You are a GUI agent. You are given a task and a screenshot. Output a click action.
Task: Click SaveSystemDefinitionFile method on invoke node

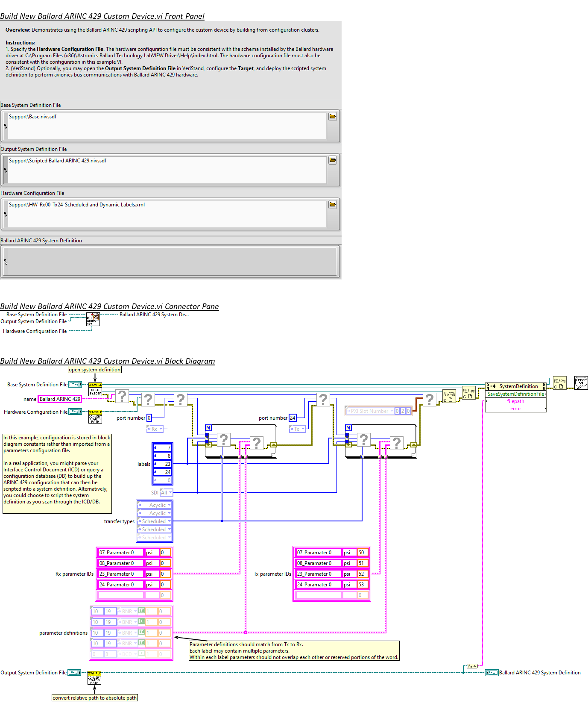[516, 394]
